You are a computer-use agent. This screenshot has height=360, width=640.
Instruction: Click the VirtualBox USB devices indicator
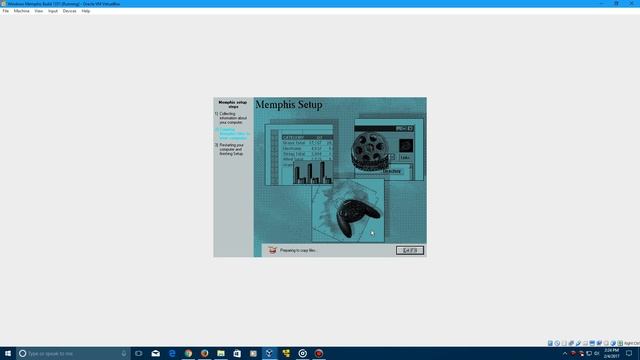point(578,343)
